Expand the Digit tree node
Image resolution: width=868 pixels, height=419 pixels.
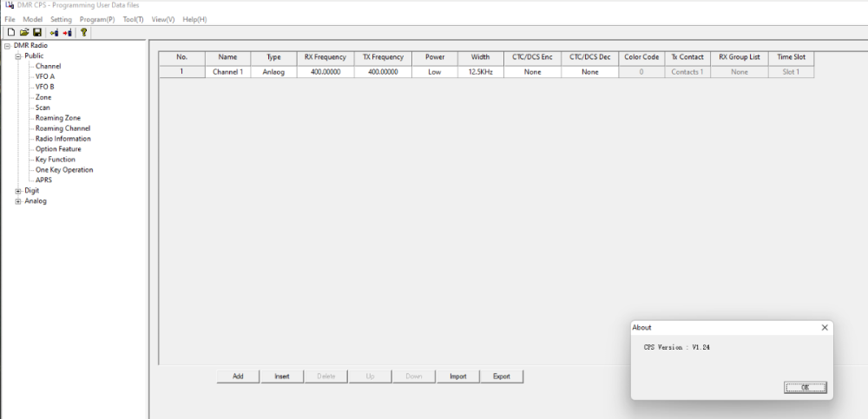tap(18, 191)
